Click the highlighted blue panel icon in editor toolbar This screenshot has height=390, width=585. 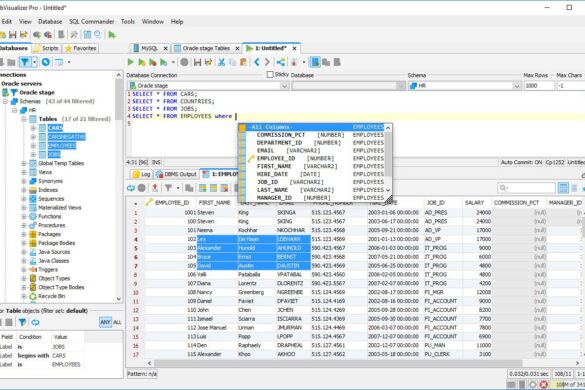(315, 62)
